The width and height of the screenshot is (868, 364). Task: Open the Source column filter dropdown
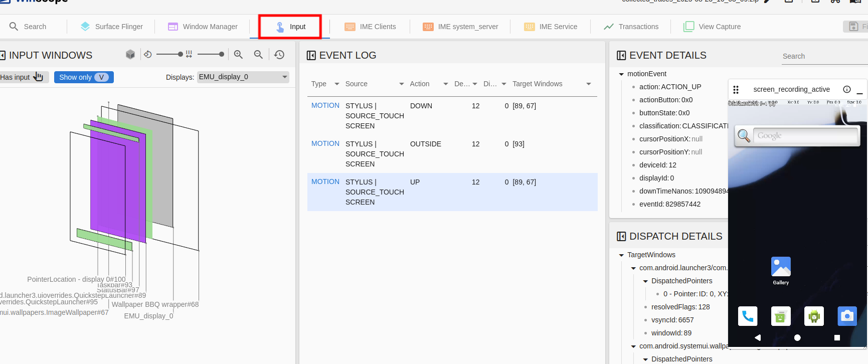pos(401,84)
